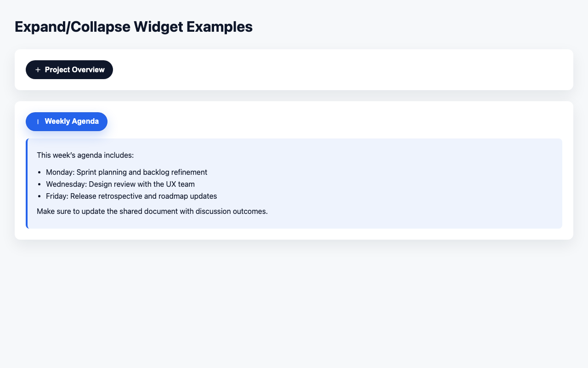The height and width of the screenshot is (368, 588).
Task: Select the page heading Expand/Collapse Widget Examples
Action: click(x=134, y=27)
